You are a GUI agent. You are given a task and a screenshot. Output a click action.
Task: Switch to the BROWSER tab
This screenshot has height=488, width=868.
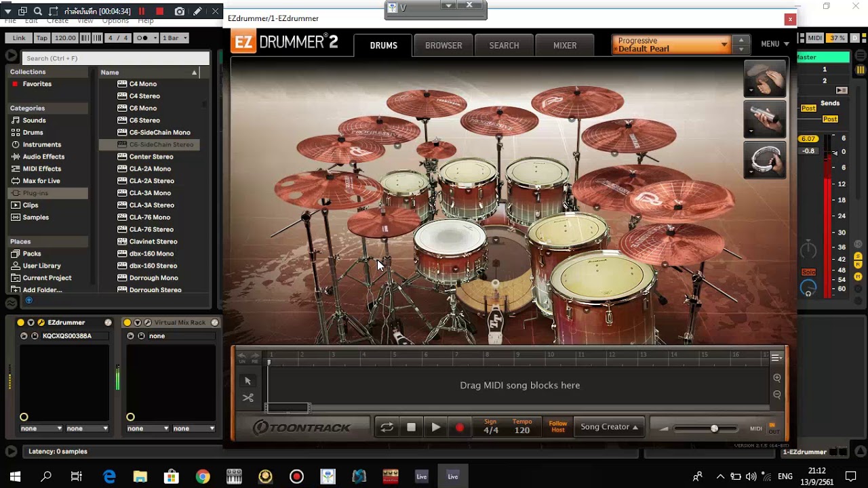pyautogui.click(x=443, y=45)
